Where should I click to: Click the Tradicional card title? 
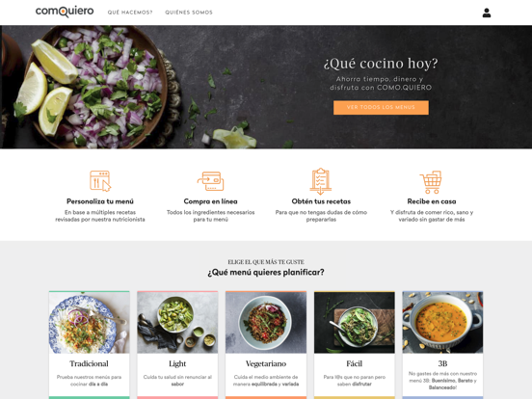point(90,363)
